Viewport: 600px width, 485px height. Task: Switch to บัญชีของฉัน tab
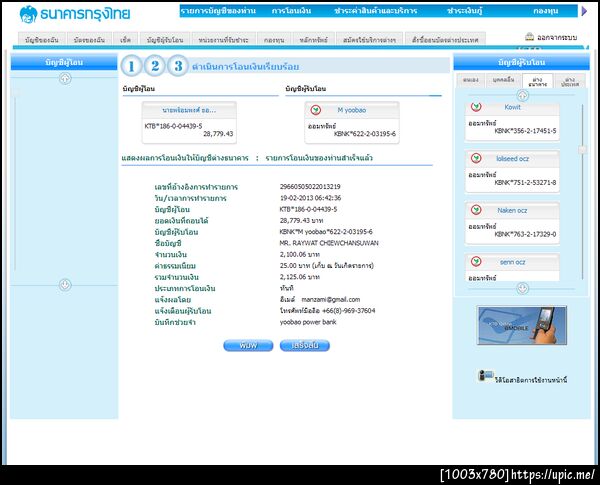42,39
